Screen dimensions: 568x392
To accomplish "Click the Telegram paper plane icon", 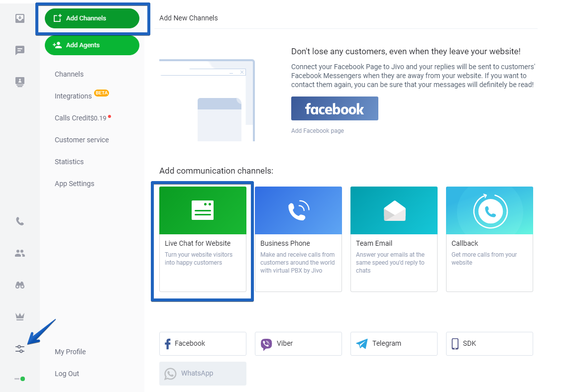I will [362, 344].
